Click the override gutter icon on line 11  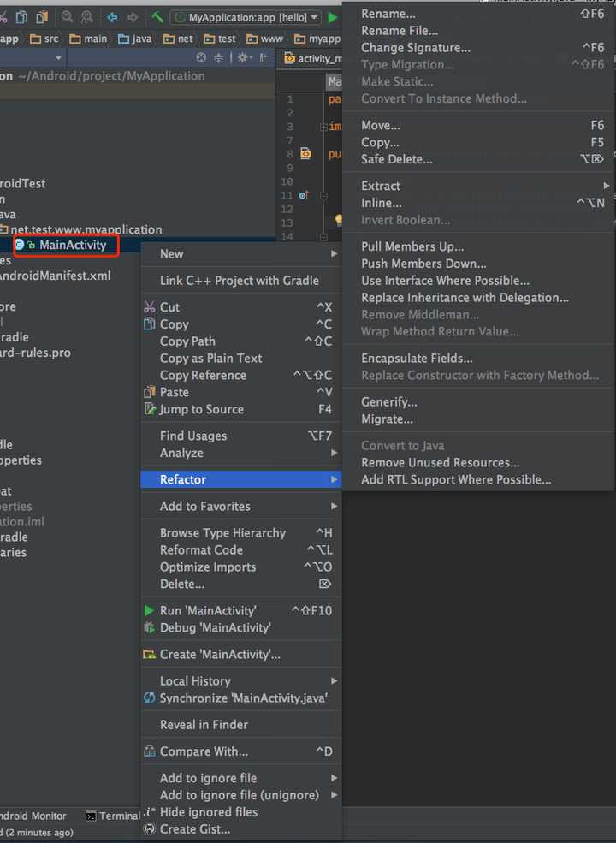pos(304,195)
